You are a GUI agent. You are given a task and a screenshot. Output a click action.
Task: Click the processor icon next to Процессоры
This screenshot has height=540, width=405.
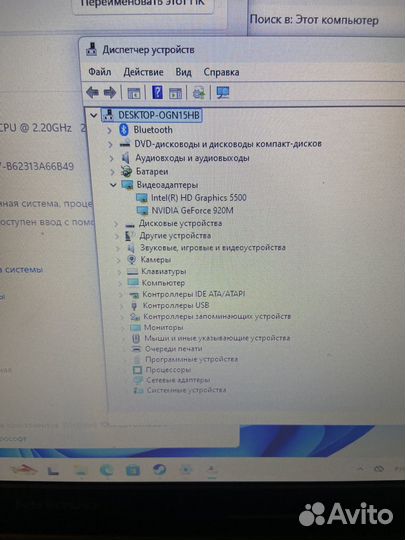137,370
